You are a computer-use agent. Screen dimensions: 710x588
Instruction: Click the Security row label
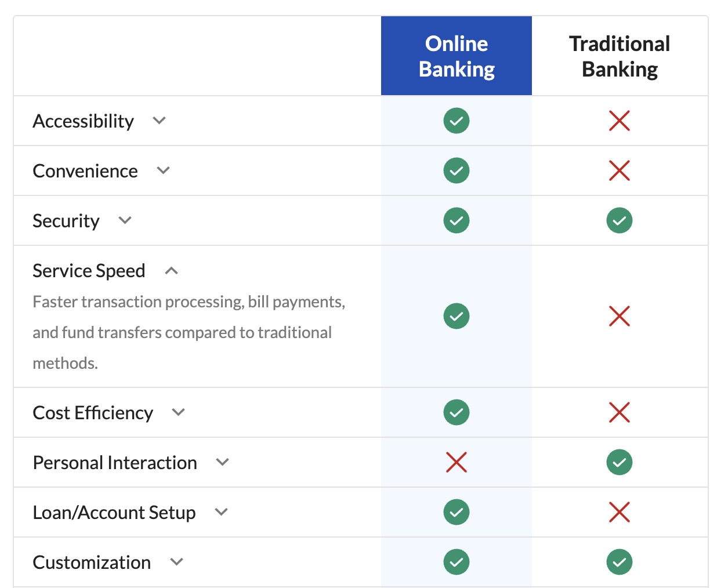point(66,221)
